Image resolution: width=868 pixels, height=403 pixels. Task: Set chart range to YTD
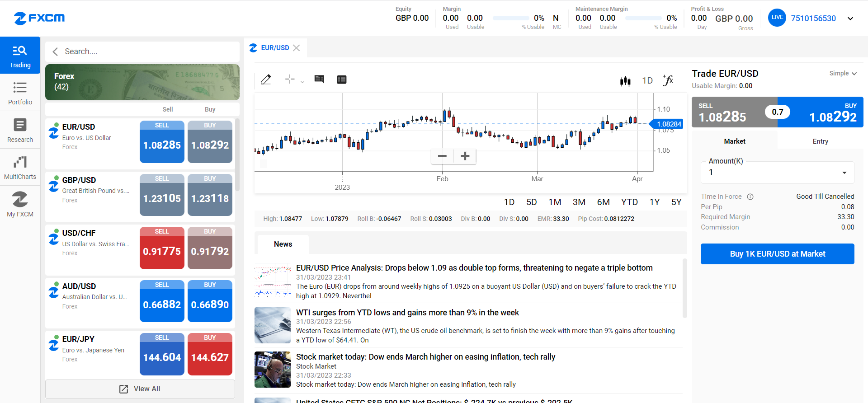tap(629, 202)
